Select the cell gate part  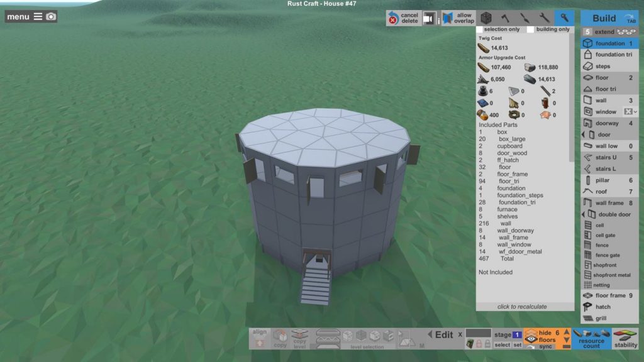pyautogui.click(x=609, y=235)
